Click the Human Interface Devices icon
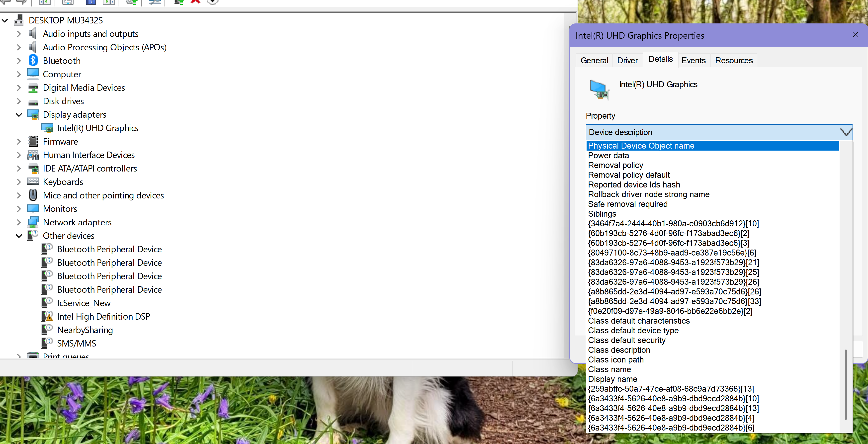This screenshot has width=868, height=444. click(x=33, y=155)
